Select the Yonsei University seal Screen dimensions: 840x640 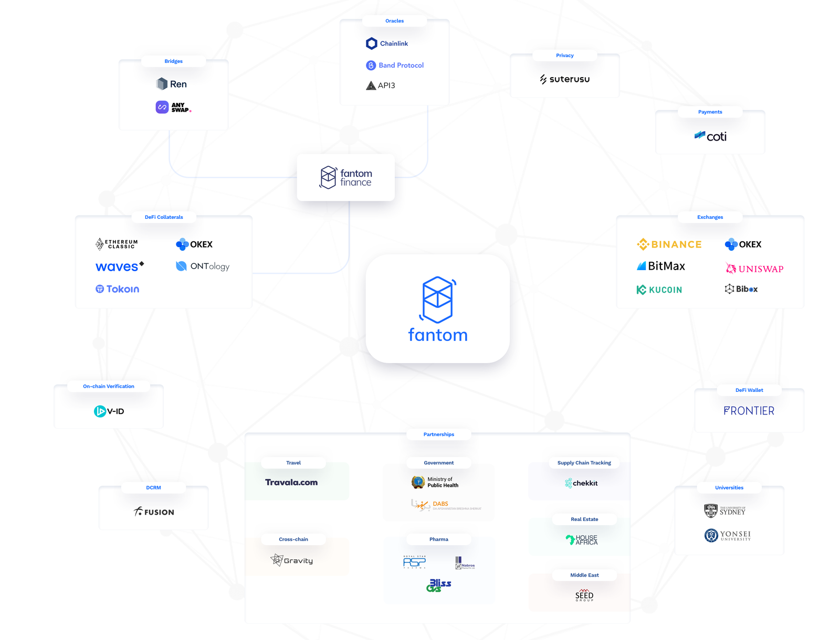[711, 536]
